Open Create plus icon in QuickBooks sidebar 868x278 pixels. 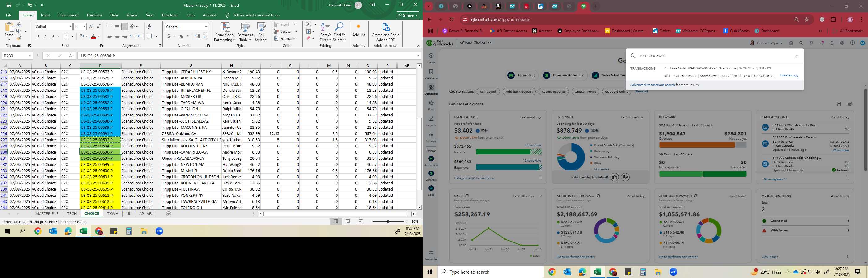click(x=431, y=58)
